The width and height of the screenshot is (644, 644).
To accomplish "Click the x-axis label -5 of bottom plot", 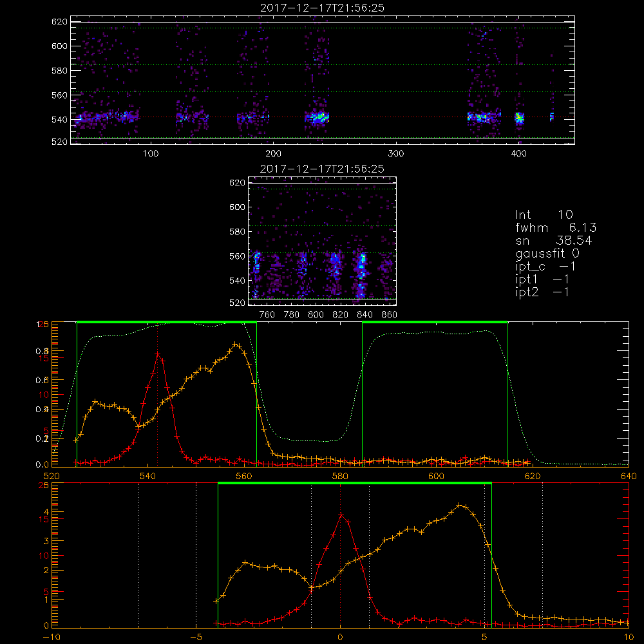I will coord(196,637).
